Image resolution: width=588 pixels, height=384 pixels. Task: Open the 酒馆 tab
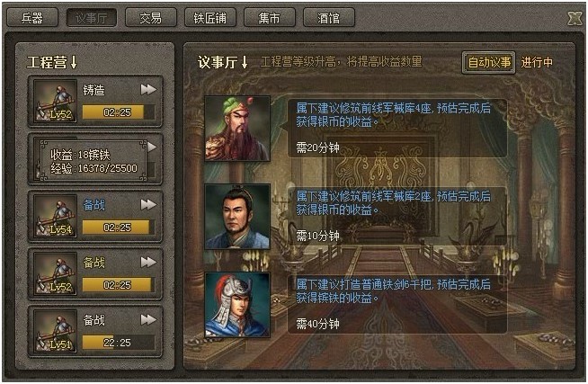329,18
